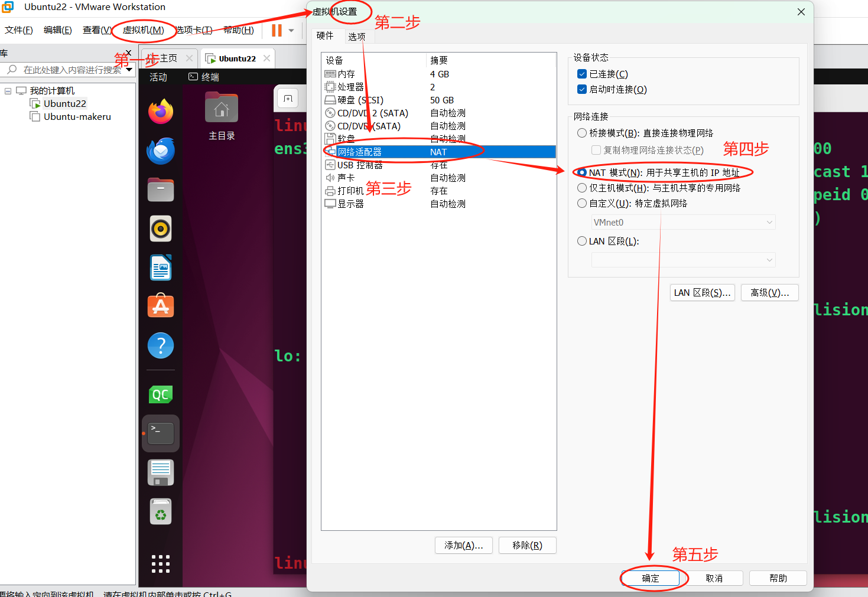Click the 帮助 help button in dialog
The height and width of the screenshot is (597, 868).
(778, 578)
